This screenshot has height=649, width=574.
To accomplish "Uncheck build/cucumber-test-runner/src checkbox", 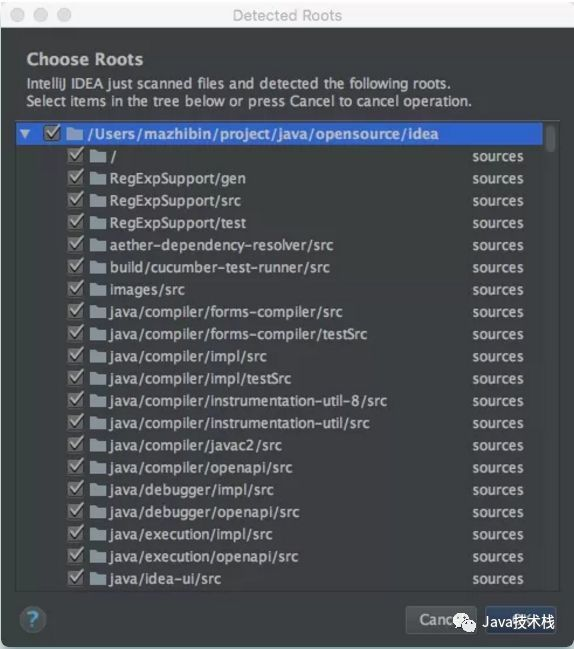I will 76,267.
